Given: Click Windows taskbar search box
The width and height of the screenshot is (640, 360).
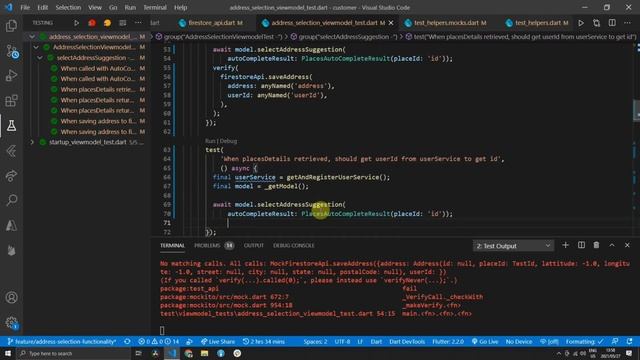Looking at the screenshot, I should click(x=73, y=353).
